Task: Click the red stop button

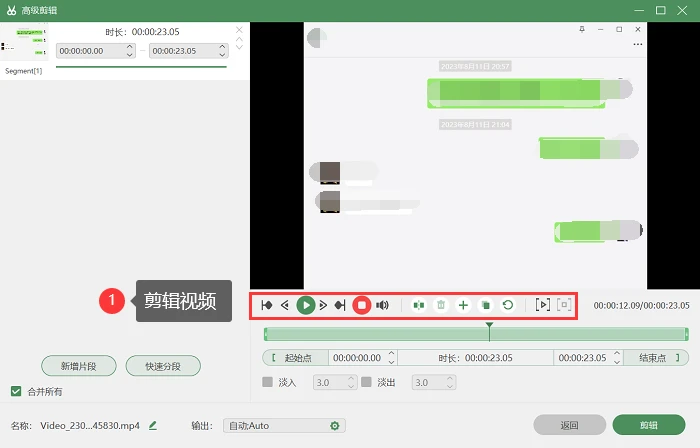Action: coord(362,305)
